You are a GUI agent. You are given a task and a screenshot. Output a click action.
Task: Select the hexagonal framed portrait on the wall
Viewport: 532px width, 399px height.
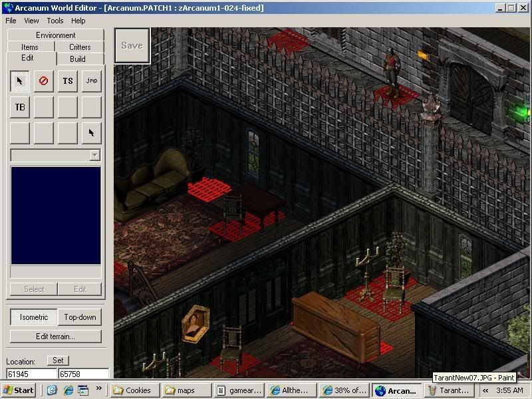click(195, 323)
